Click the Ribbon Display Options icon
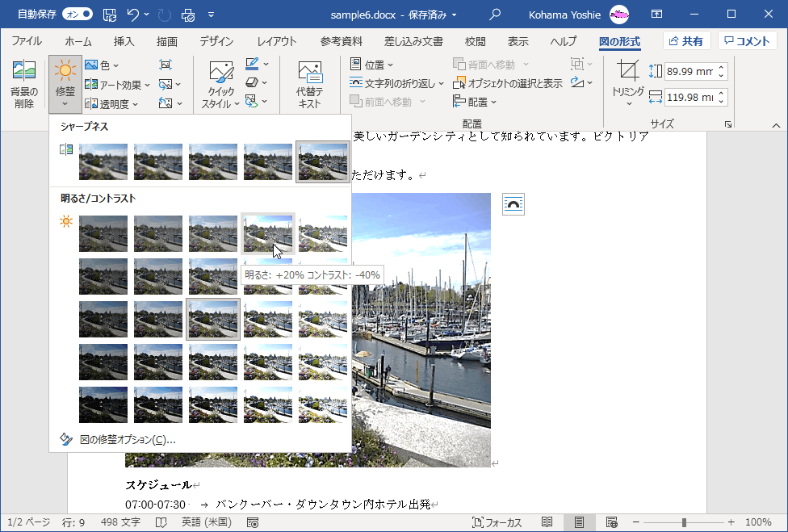 [656, 14]
